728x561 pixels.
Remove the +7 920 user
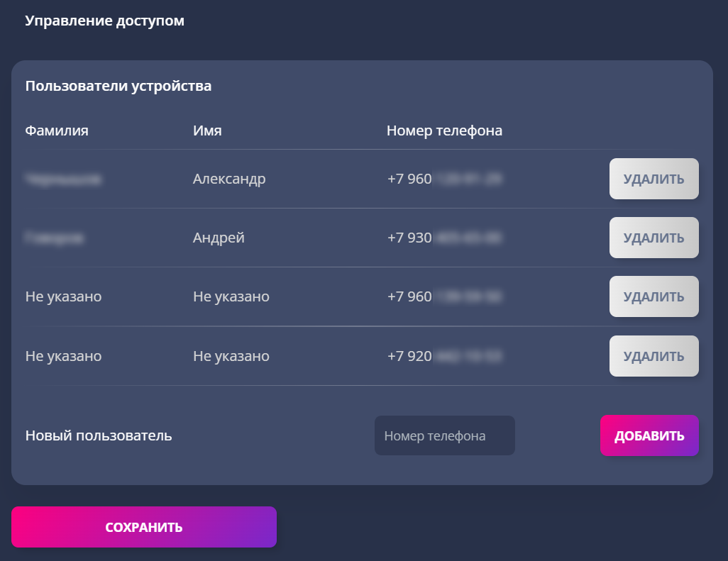(x=653, y=356)
